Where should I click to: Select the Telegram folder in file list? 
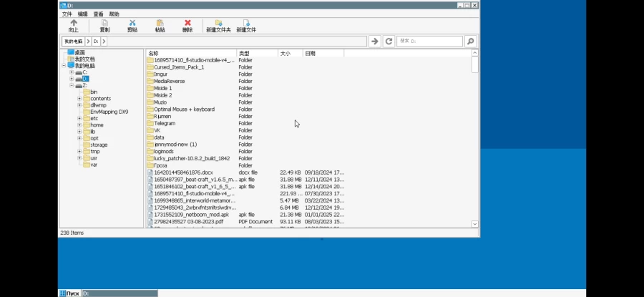click(x=165, y=123)
